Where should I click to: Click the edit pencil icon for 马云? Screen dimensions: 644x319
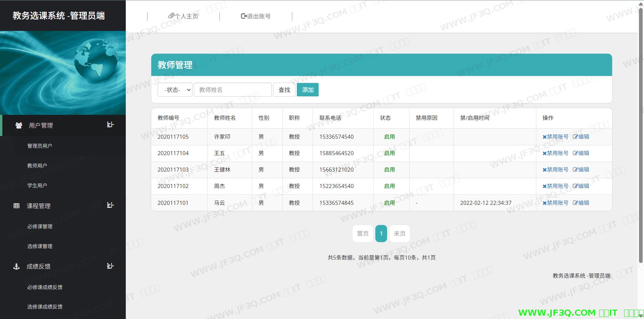[x=575, y=203]
